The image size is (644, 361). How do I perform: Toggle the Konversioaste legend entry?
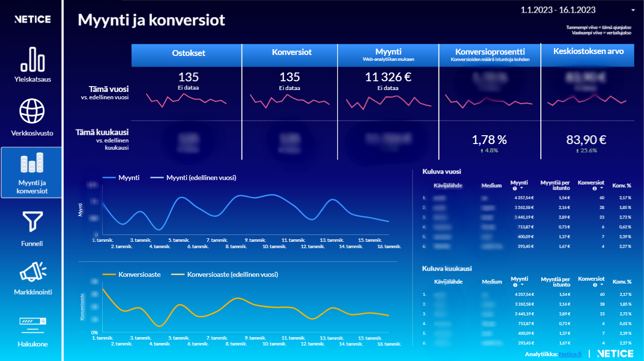(x=132, y=274)
